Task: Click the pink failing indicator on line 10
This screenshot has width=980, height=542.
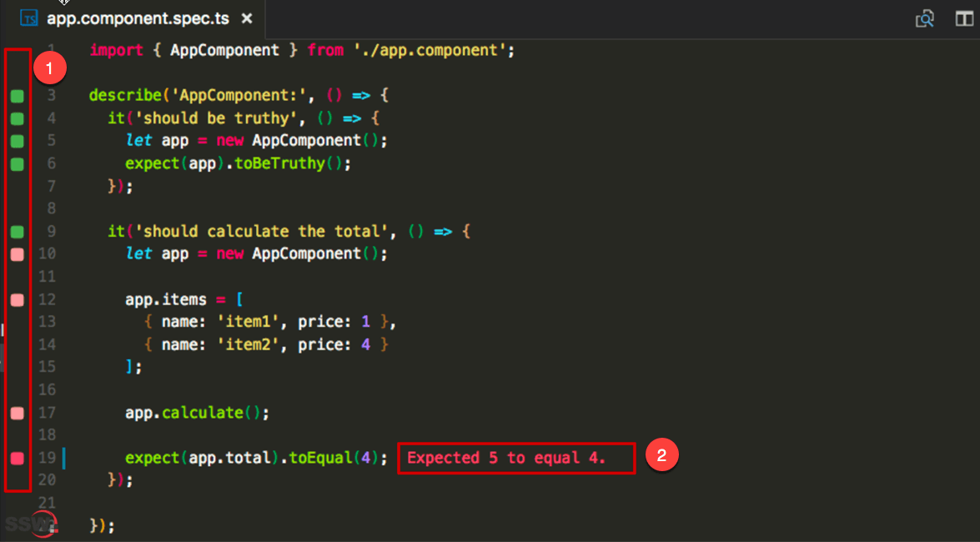Action: 16,253
